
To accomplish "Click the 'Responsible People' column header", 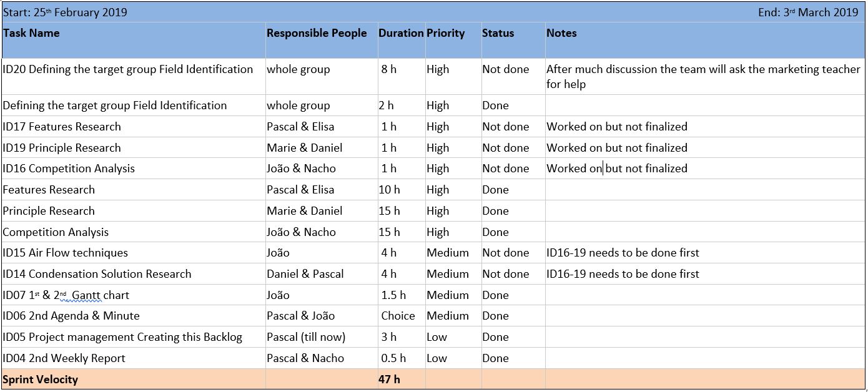I will tap(317, 34).
